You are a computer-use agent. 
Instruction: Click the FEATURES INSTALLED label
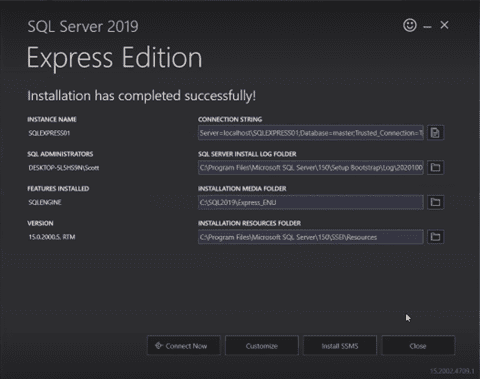(x=58, y=189)
